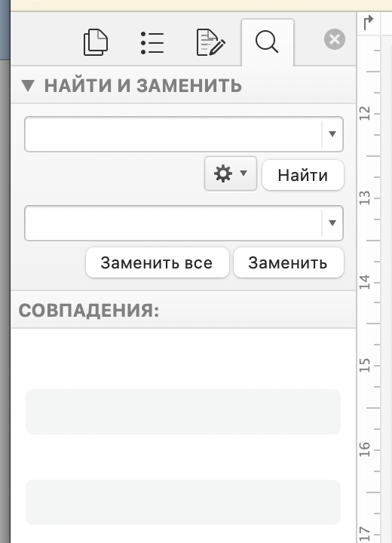Focus the top search text field
Viewport: 392px width, 543px height.
point(173,134)
